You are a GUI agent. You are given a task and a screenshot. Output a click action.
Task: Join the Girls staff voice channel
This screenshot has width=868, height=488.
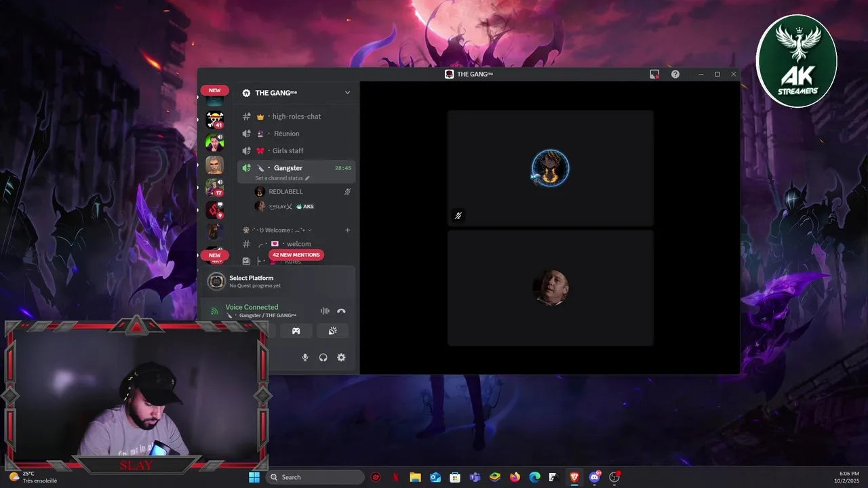(x=296, y=150)
